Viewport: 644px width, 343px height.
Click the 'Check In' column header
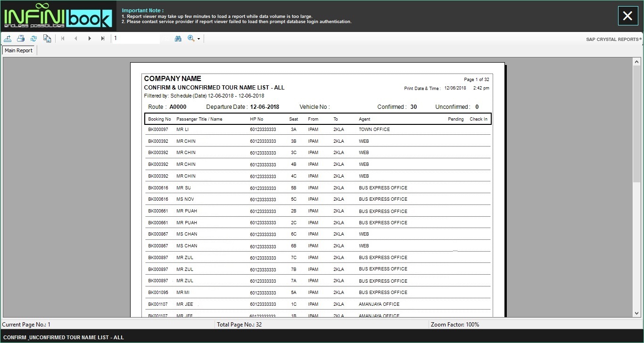(x=479, y=119)
